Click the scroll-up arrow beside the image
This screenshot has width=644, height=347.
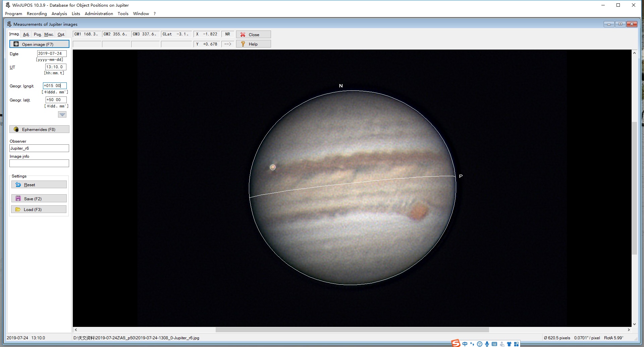coord(634,53)
